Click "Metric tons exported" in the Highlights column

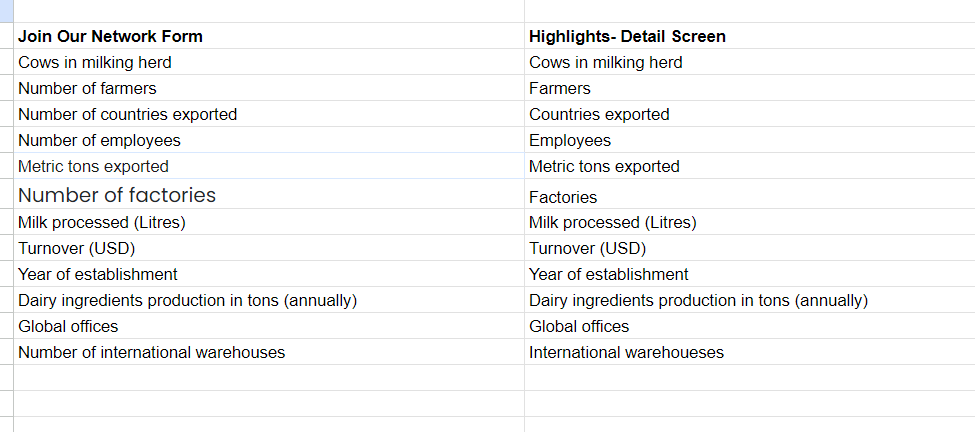click(x=604, y=166)
